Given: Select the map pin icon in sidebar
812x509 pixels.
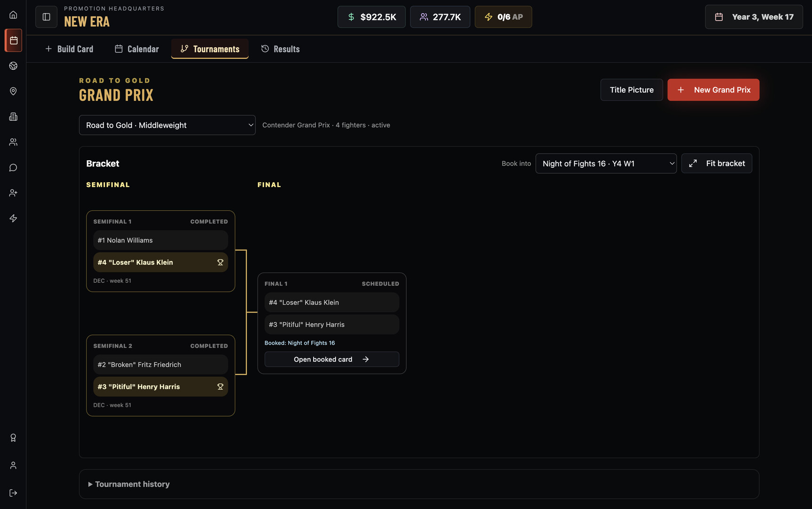Looking at the screenshot, I should (13, 91).
